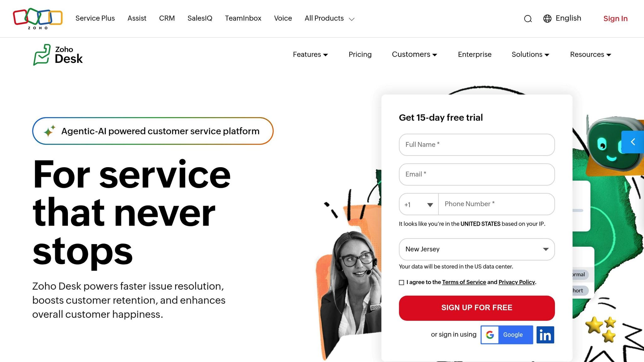Expand the All Products menu
This screenshot has height=362, width=644.
point(330,19)
